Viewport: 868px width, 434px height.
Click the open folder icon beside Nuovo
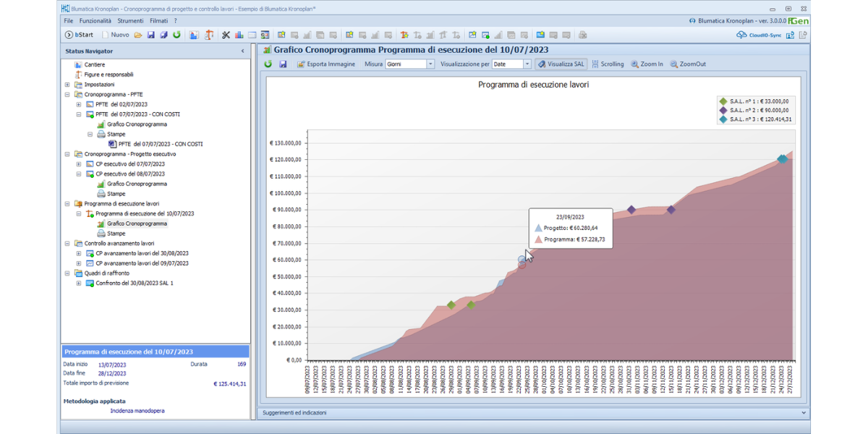coord(137,35)
